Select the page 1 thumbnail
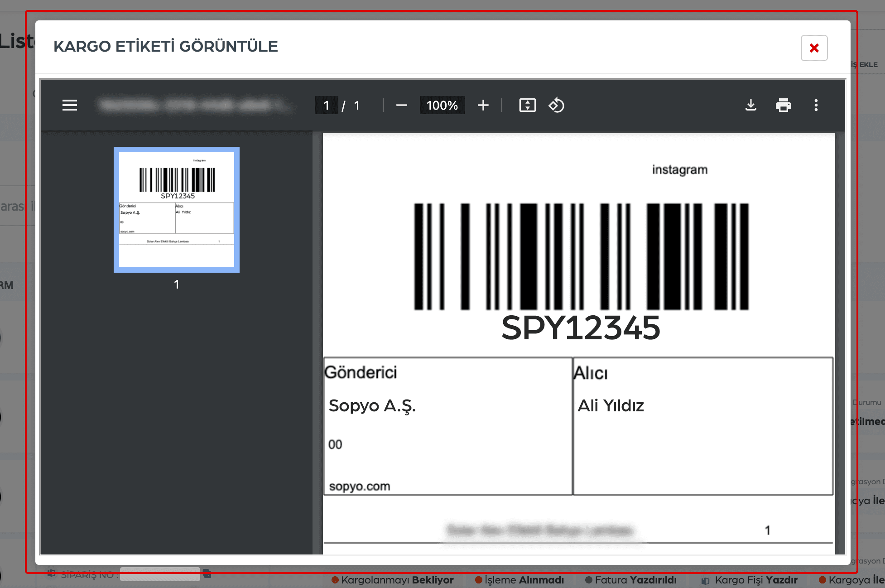Image resolution: width=885 pixels, height=588 pixels. pos(177,210)
